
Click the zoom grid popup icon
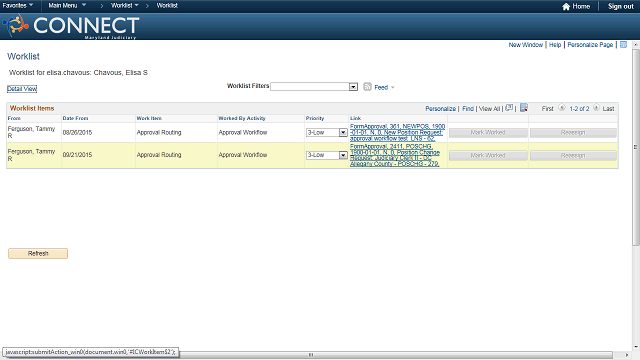point(509,108)
